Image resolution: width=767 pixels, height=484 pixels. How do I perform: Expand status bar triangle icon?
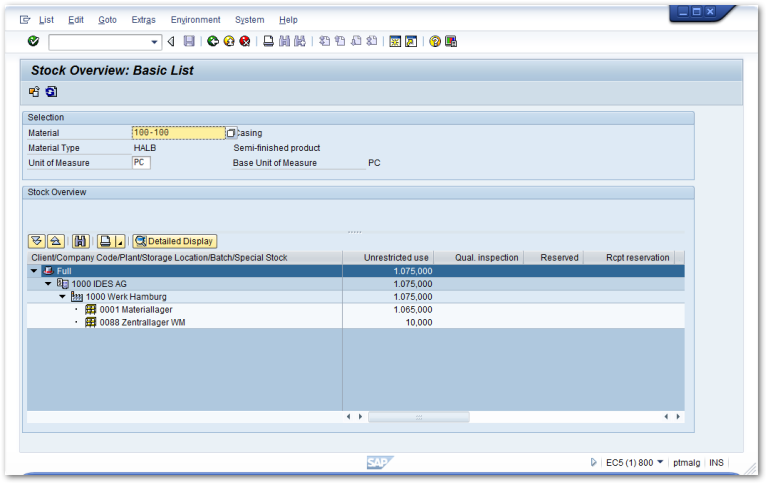tap(593, 462)
